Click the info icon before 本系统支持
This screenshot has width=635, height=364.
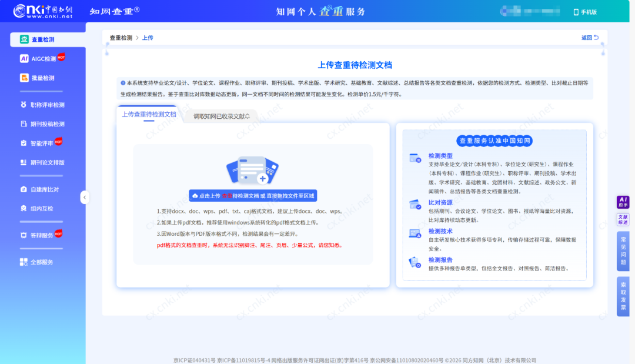coord(123,82)
